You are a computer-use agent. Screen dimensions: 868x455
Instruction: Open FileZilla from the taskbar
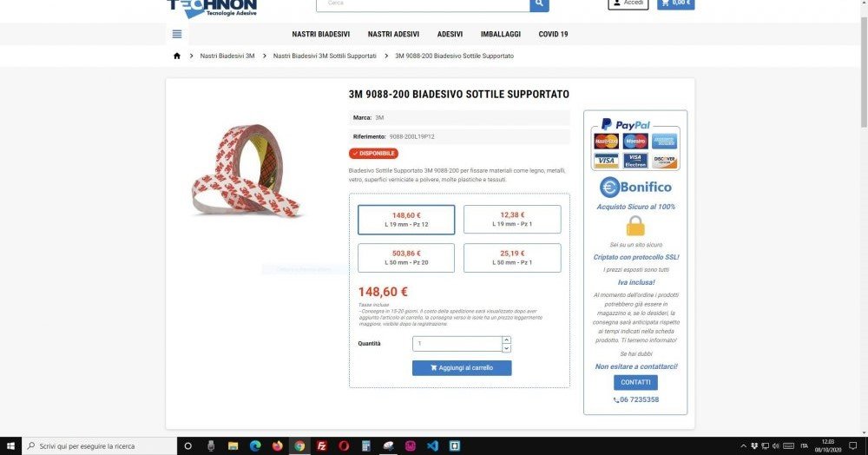321,445
